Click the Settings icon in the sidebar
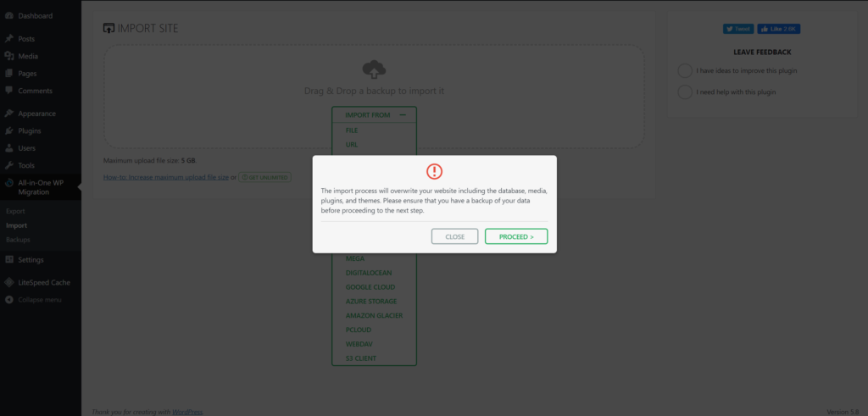 [8, 260]
